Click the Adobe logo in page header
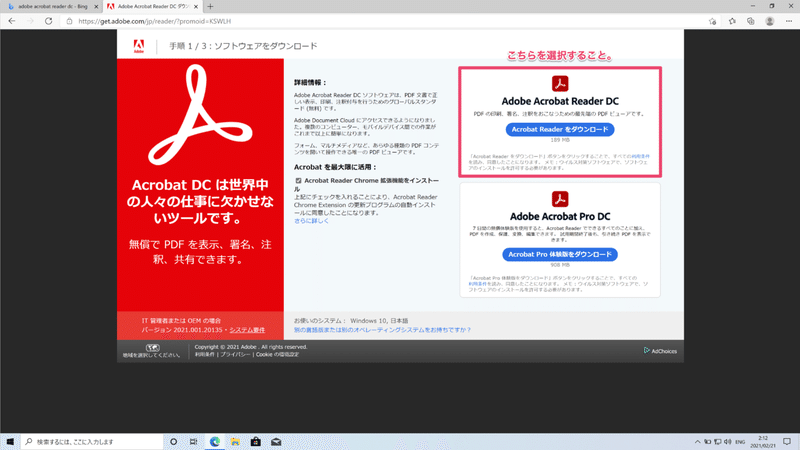 click(139, 46)
